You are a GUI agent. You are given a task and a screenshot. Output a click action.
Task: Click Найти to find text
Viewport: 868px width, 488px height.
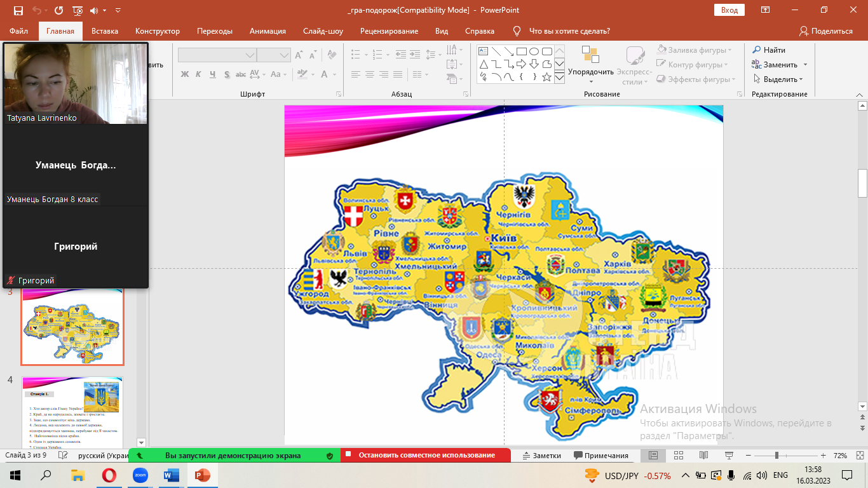point(770,50)
